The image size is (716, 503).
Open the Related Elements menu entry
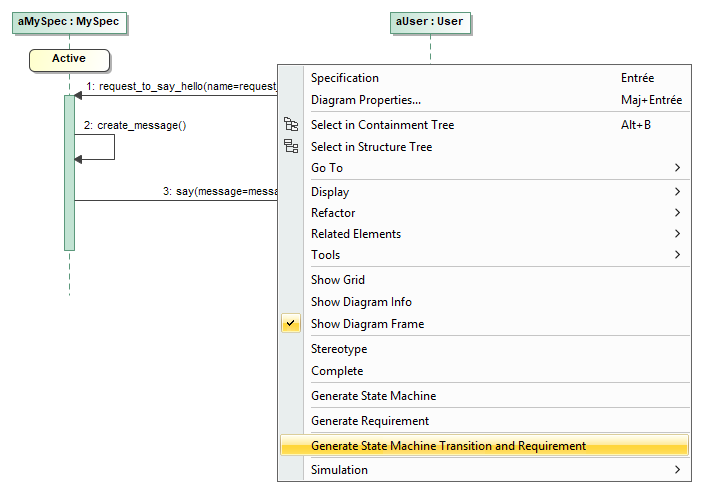(484, 234)
